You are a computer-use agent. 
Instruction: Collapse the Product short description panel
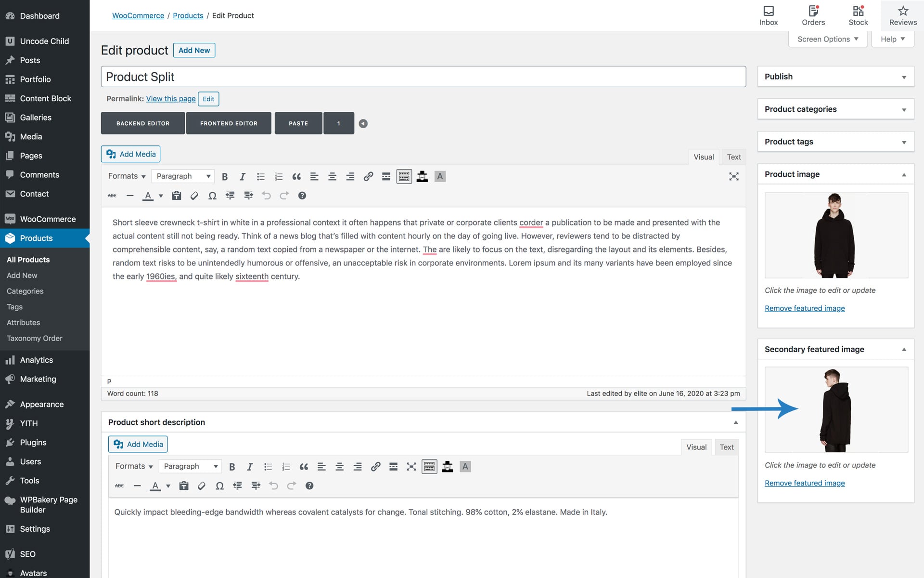tap(735, 422)
